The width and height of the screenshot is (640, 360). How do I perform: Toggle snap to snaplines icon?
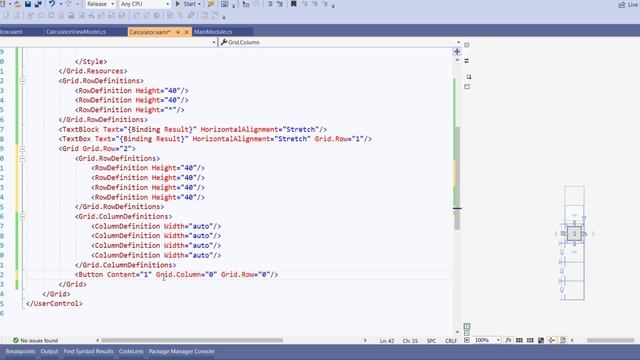coord(552,340)
